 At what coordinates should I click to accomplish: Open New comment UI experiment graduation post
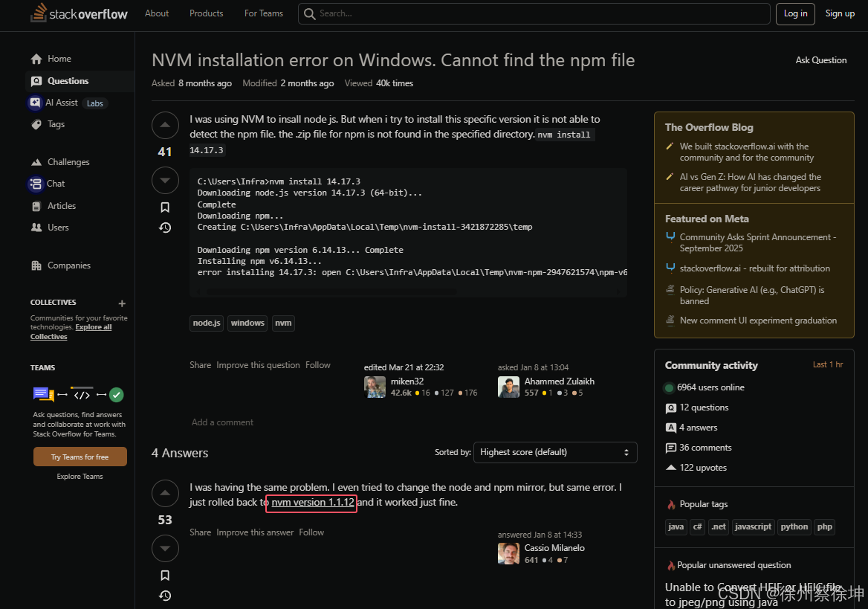(758, 320)
